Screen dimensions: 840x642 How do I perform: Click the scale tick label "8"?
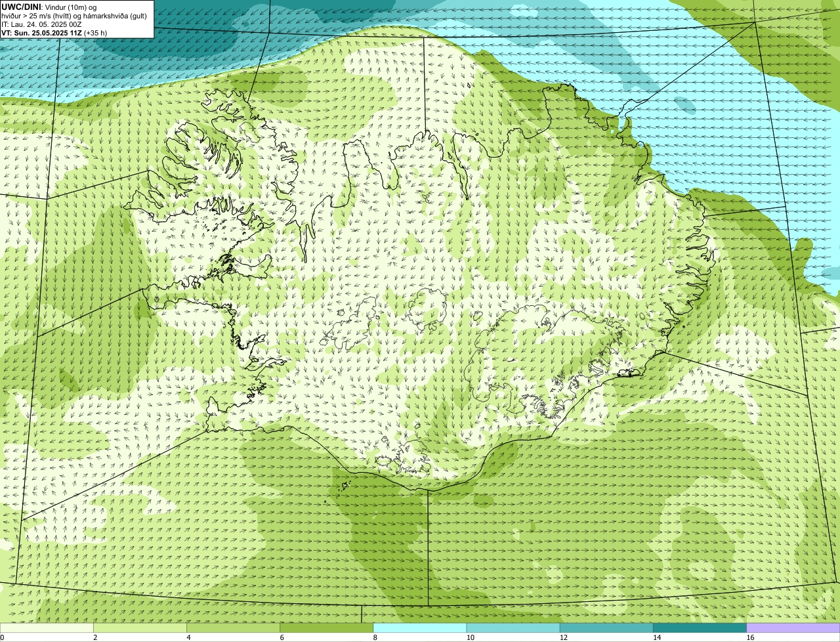pos(375,637)
